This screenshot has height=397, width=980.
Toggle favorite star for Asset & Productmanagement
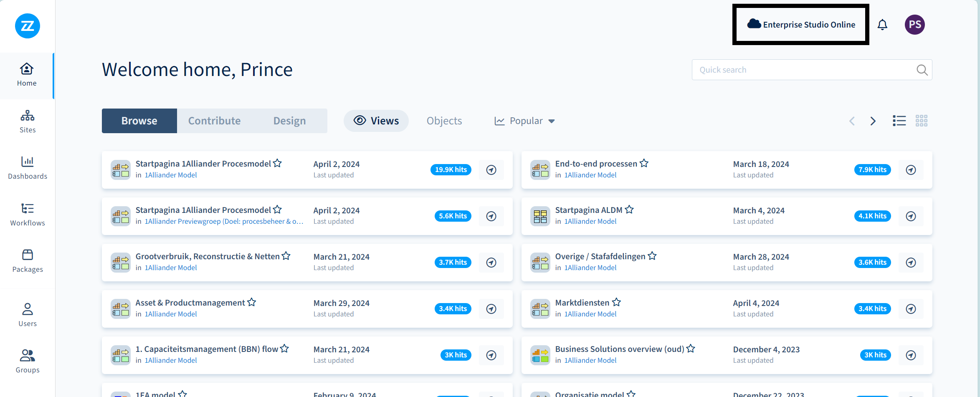tap(251, 302)
